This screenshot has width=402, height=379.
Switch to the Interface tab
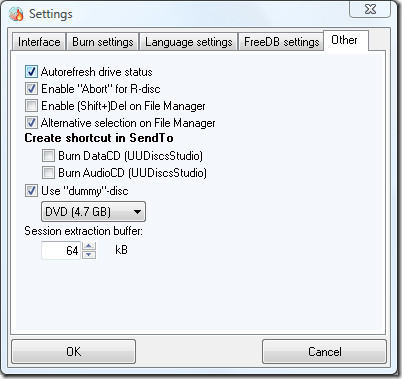pos(39,42)
